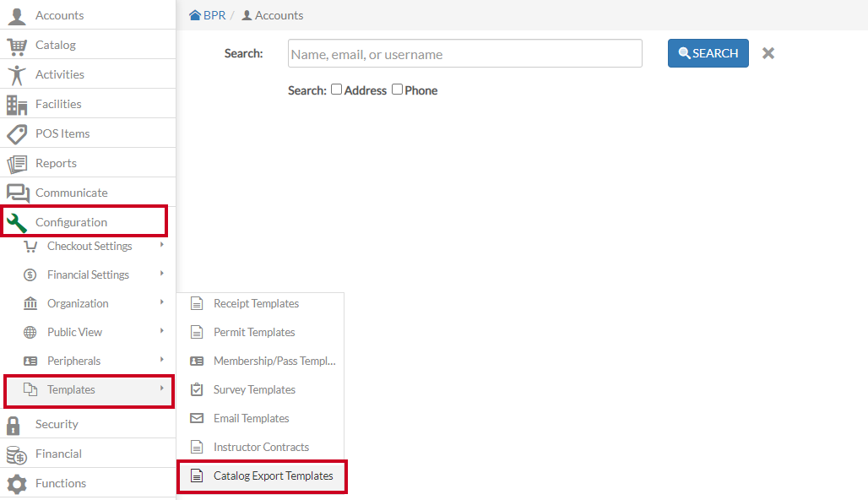The image size is (868, 500).
Task: Open the Functions sidebar label
Action: (60, 483)
